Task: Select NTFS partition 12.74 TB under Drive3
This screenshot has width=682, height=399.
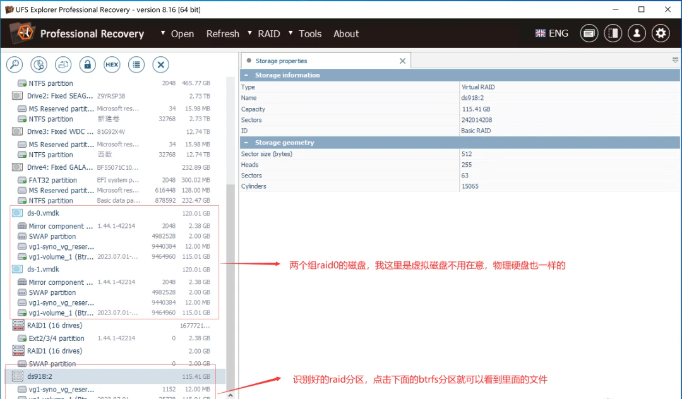Action: (x=114, y=154)
